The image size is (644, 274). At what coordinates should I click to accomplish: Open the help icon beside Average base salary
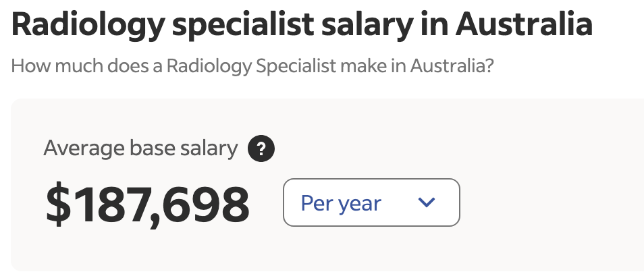point(261,148)
